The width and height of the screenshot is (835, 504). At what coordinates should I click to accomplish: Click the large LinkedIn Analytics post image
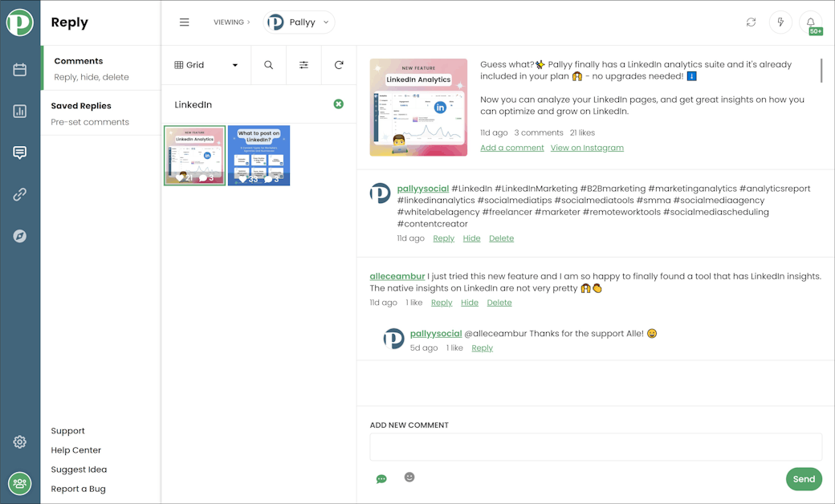(418, 107)
